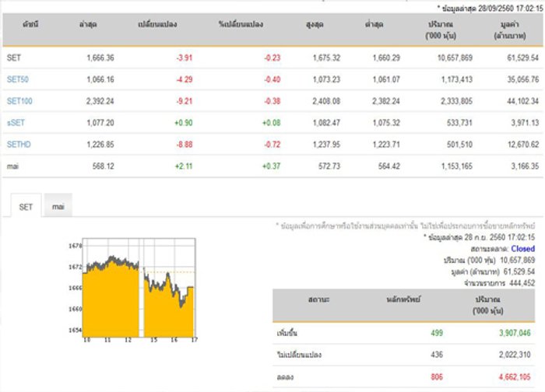
Task: Click the Closed market status text
Action: [522, 249]
